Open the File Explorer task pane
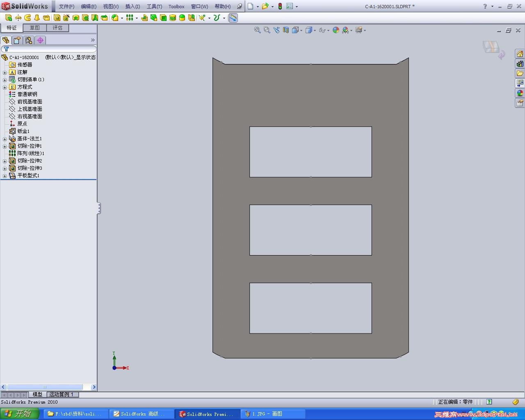This screenshot has height=420, width=525. [520, 73]
